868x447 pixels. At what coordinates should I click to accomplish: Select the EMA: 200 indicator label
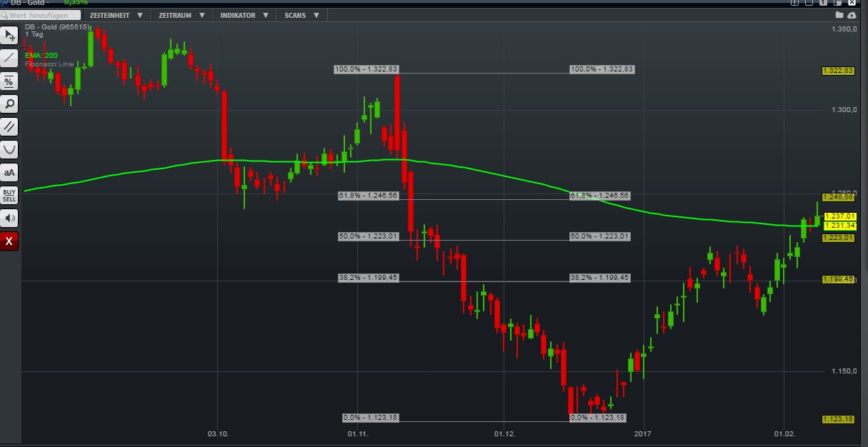tap(41, 56)
